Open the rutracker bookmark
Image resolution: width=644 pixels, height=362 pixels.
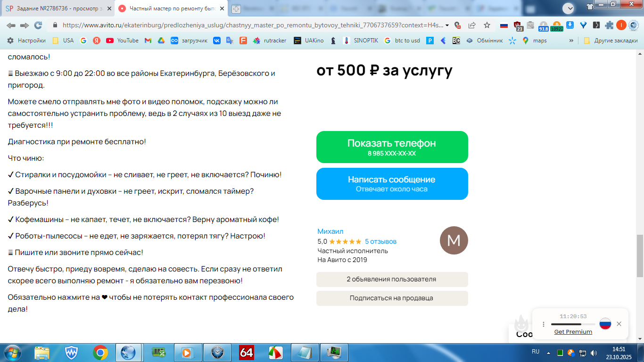coord(270,41)
